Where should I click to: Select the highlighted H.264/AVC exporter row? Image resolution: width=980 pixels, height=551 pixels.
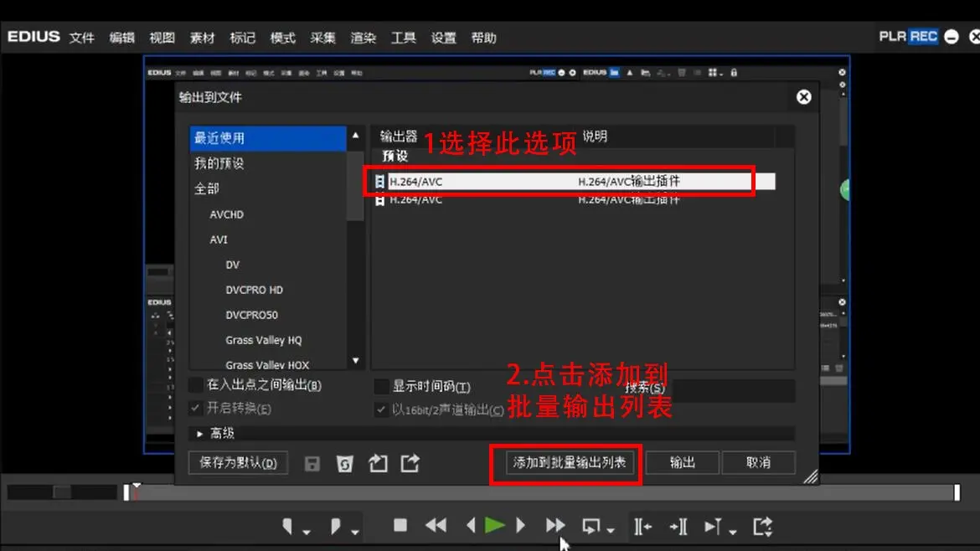click(x=575, y=181)
